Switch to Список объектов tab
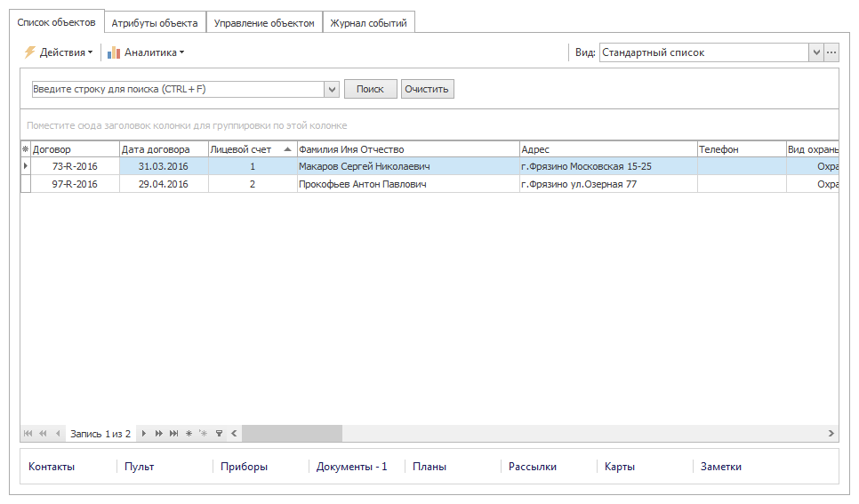 tap(56, 22)
